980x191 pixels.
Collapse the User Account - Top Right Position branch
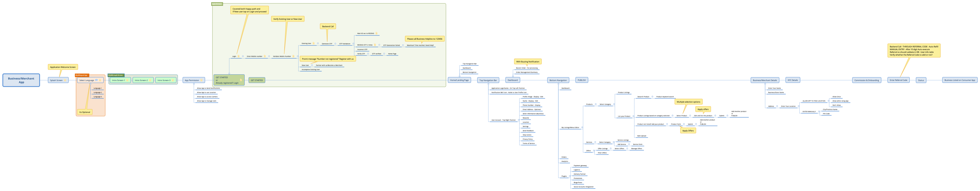[519, 120]
